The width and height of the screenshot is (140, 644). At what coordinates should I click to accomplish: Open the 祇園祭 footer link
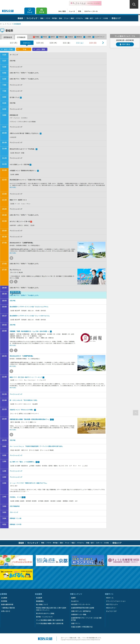[73, 598]
